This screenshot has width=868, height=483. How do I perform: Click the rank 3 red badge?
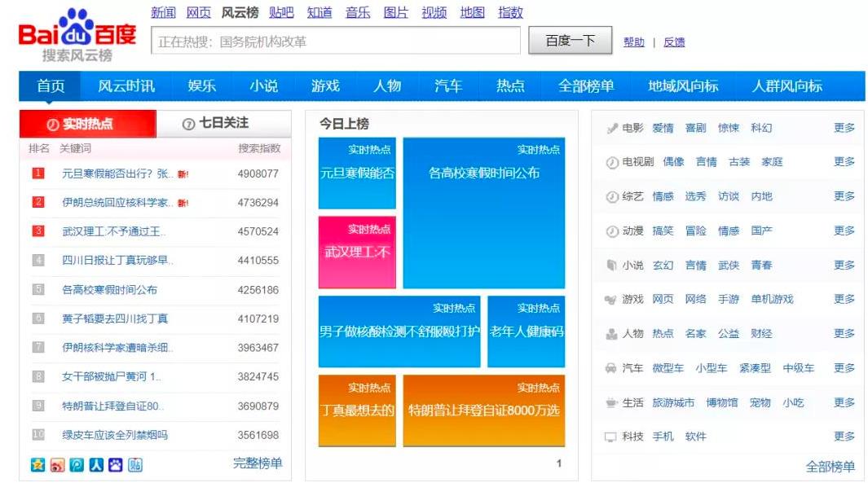click(38, 231)
